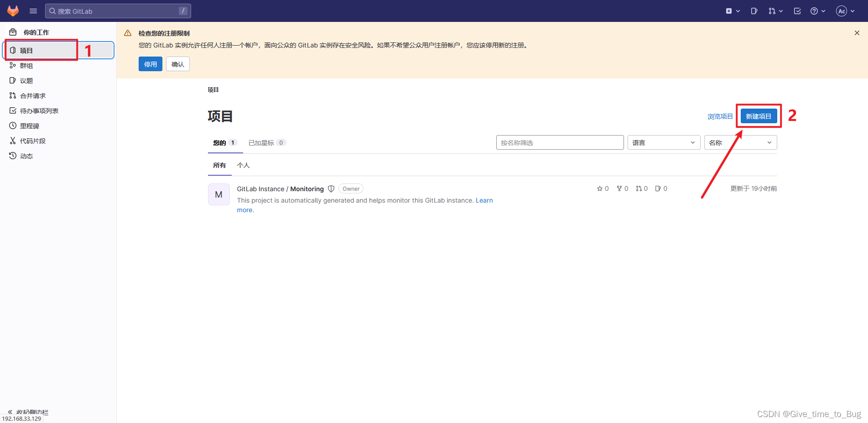Viewport: 868px width, 423px height.
Task: Open the user avatar menu
Action: click(845, 11)
